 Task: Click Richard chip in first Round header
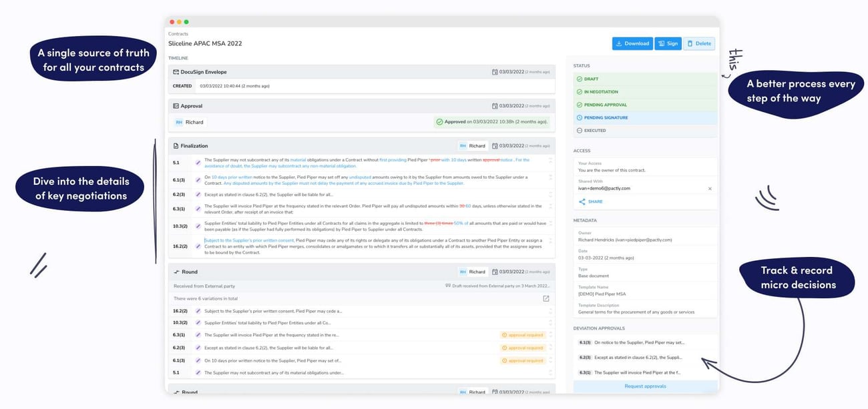pyautogui.click(x=473, y=272)
